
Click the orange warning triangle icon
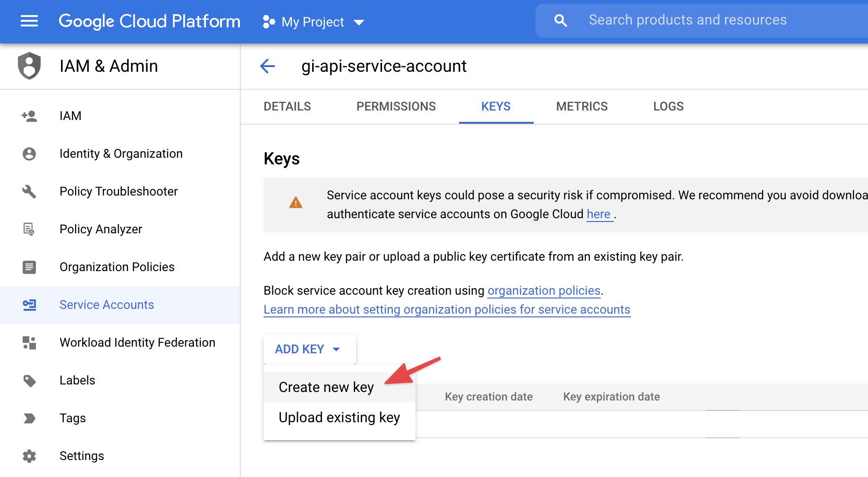pos(296,203)
